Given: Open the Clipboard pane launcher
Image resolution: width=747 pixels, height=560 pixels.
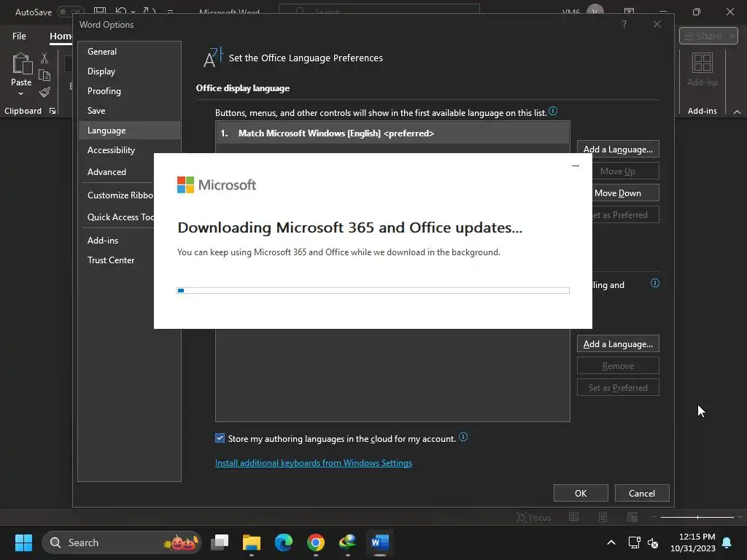Looking at the screenshot, I should click(x=53, y=111).
